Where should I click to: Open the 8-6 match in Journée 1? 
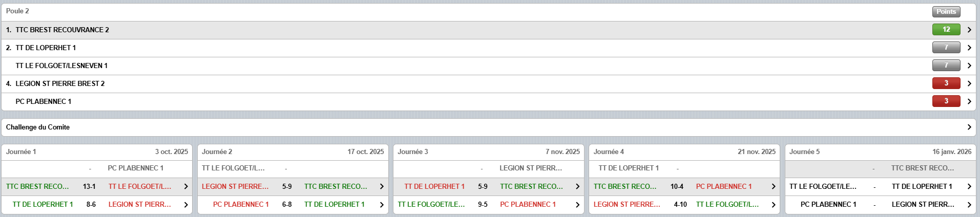coord(186,205)
